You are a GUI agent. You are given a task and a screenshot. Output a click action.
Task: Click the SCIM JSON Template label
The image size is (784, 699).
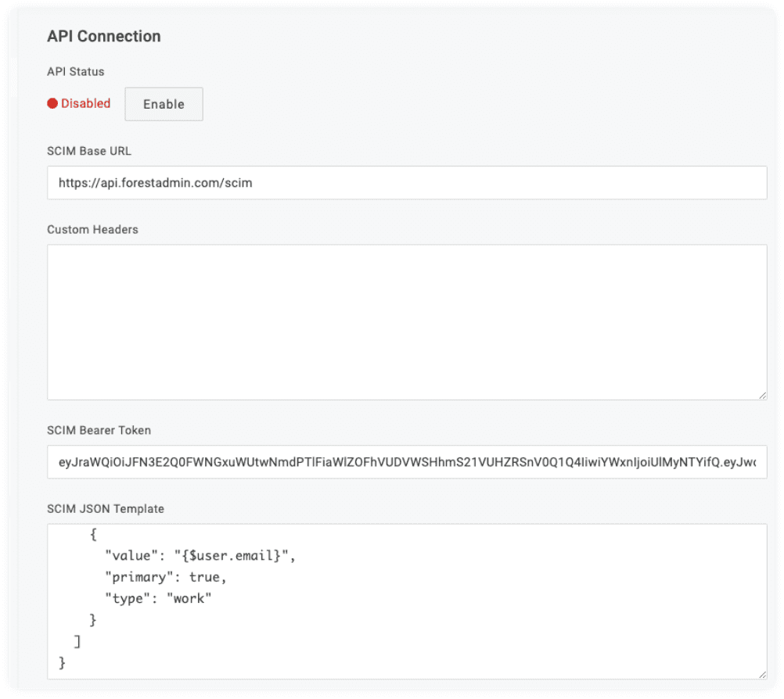[106, 508]
